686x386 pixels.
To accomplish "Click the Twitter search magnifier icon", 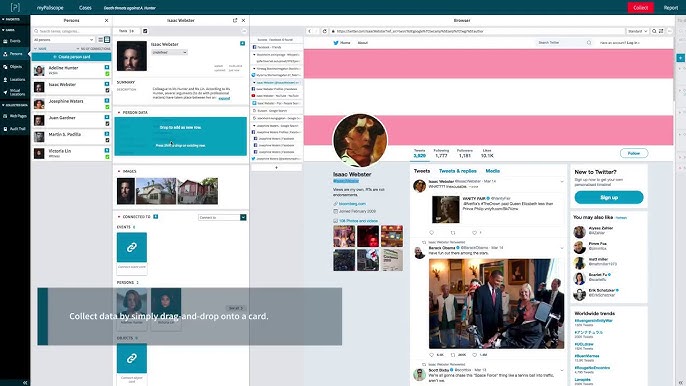I will point(589,42).
